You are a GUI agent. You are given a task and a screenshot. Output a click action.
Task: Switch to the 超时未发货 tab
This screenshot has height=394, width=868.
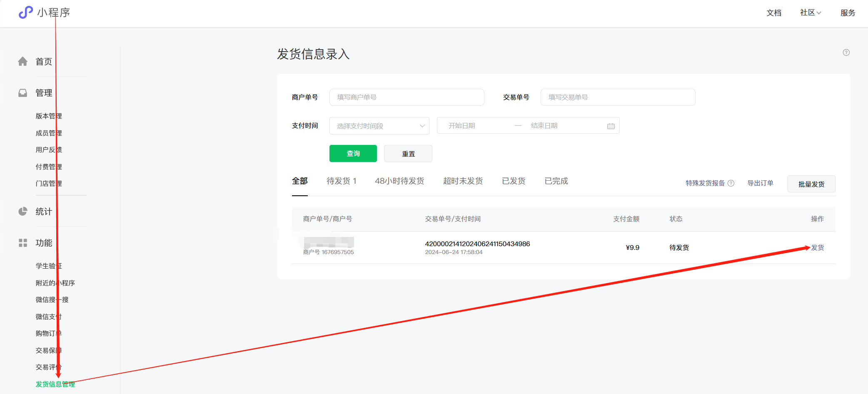coord(463,181)
